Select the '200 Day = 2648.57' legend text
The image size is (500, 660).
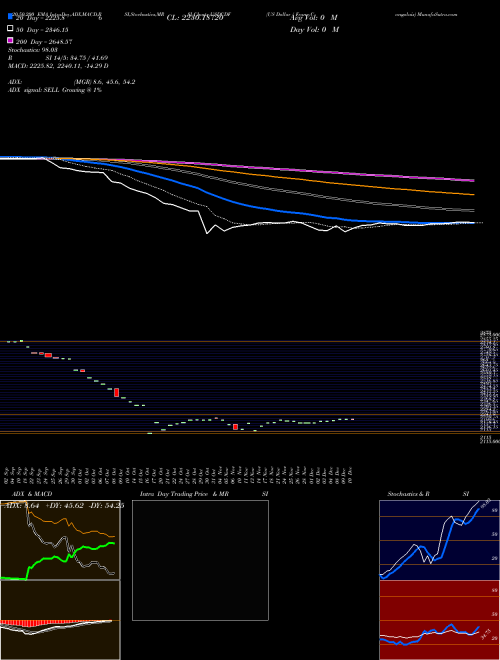coord(44,42)
